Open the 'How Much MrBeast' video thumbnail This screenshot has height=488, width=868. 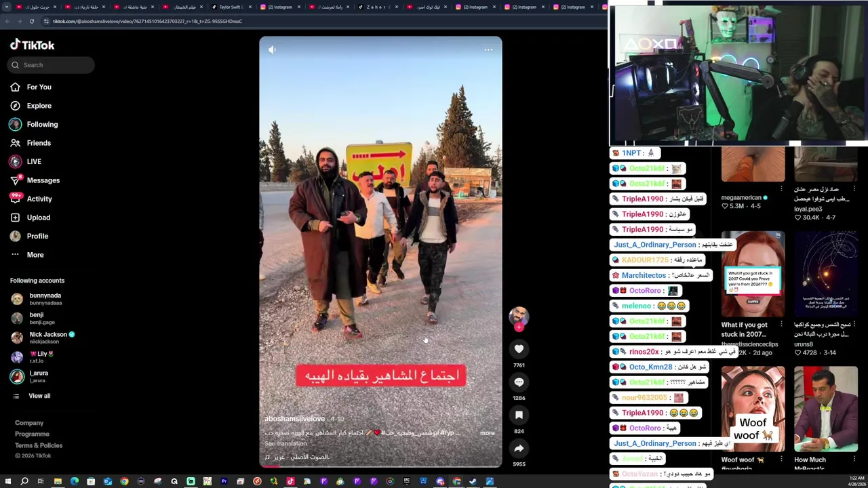(x=826, y=409)
